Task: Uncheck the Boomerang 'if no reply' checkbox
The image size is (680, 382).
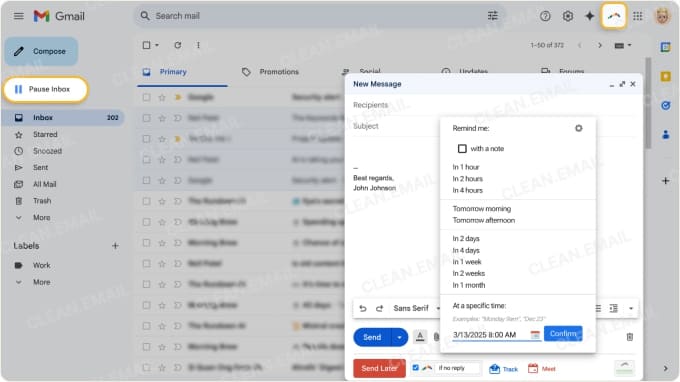Action: pyautogui.click(x=415, y=368)
